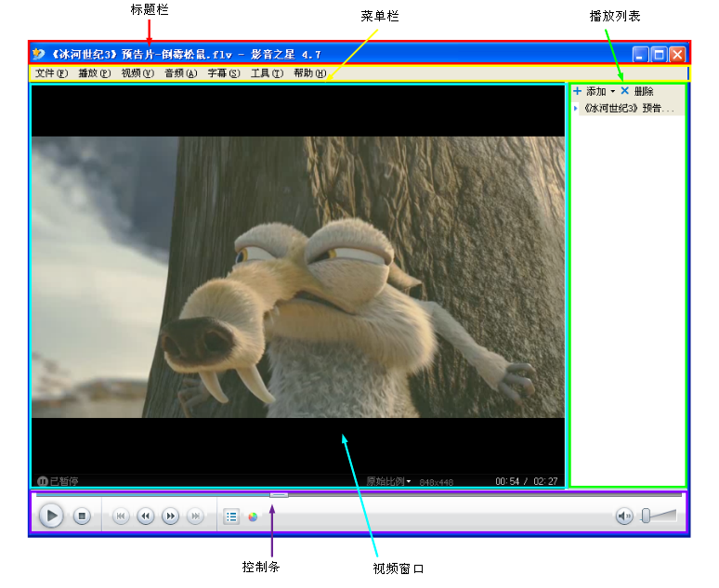Open the 工具 menu

[267, 73]
